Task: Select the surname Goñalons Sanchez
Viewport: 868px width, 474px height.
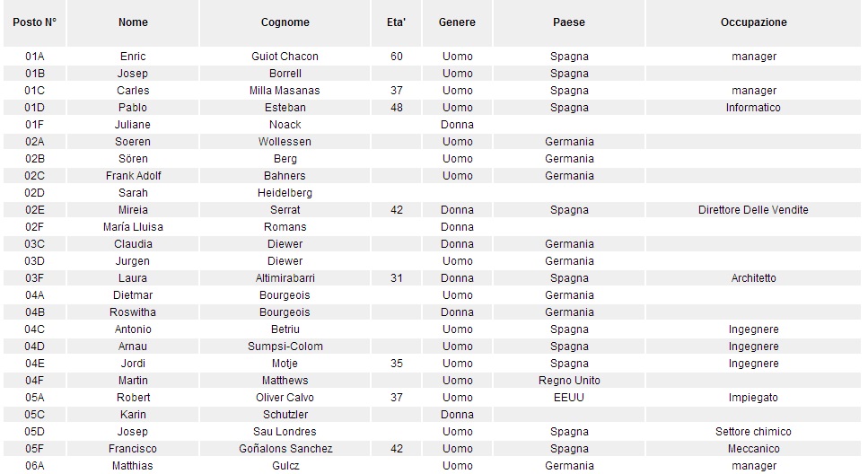Action: pyautogui.click(x=285, y=449)
